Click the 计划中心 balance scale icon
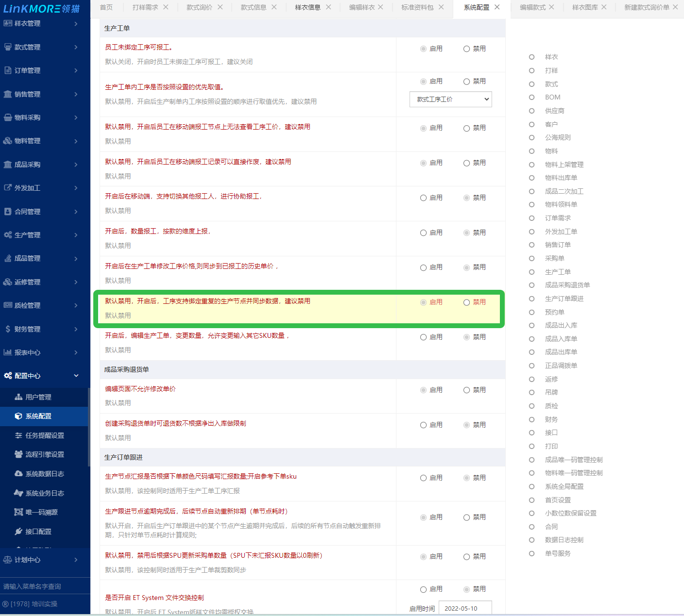Viewport: 684px width, 616px height. pos(8,560)
